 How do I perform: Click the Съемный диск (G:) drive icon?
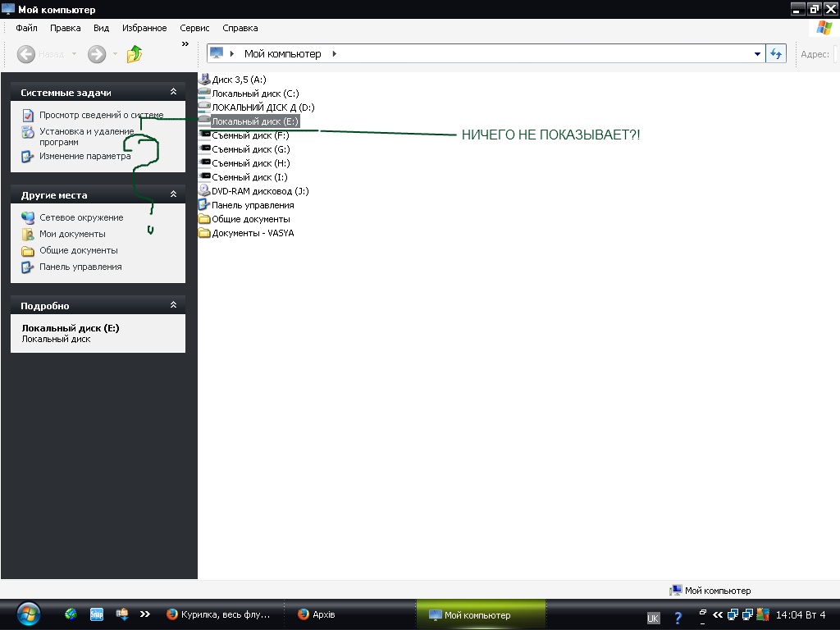pos(204,148)
